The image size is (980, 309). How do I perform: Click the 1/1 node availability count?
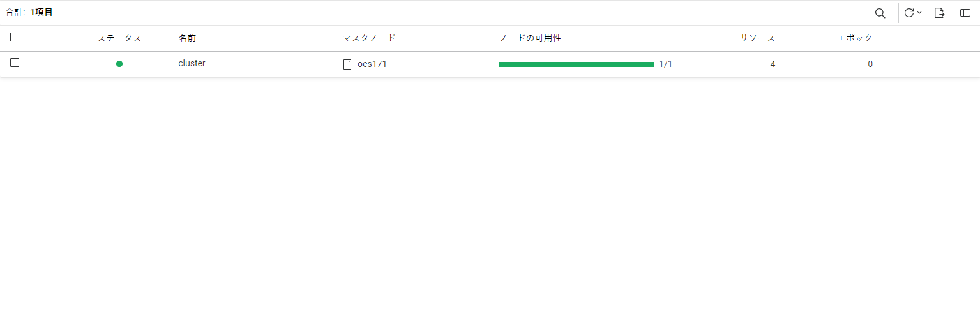pyautogui.click(x=665, y=64)
